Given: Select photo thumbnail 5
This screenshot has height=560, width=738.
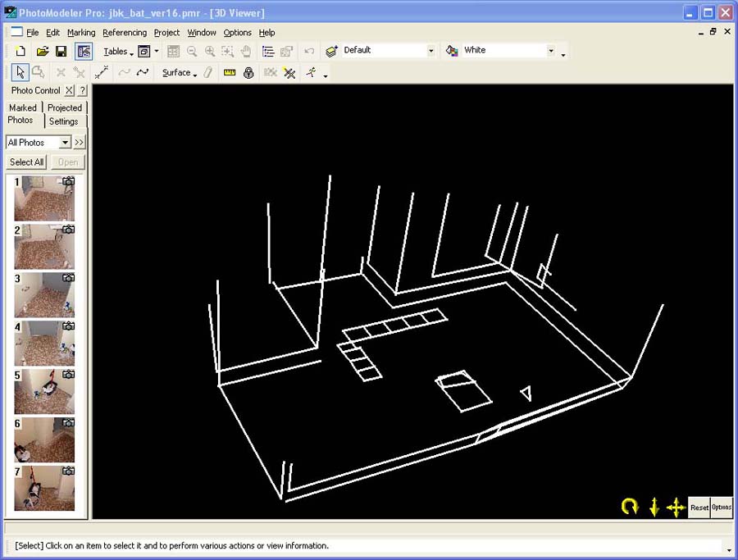Looking at the screenshot, I should click(44, 392).
